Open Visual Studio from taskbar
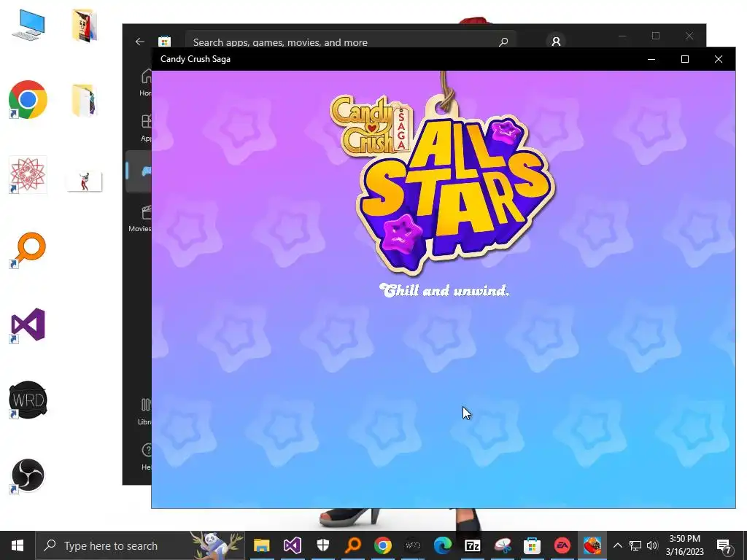 [x=292, y=545]
